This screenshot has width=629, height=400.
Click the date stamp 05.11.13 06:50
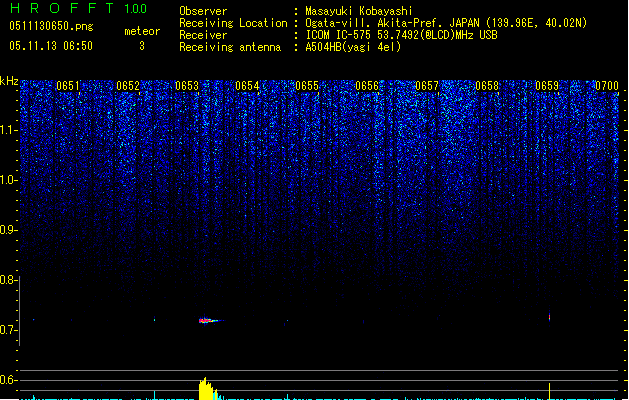pyautogui.click(x=51, y=46)
